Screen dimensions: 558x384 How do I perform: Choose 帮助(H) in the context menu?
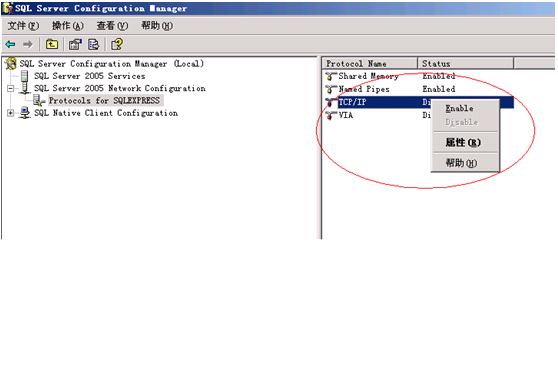pos(465,163)
